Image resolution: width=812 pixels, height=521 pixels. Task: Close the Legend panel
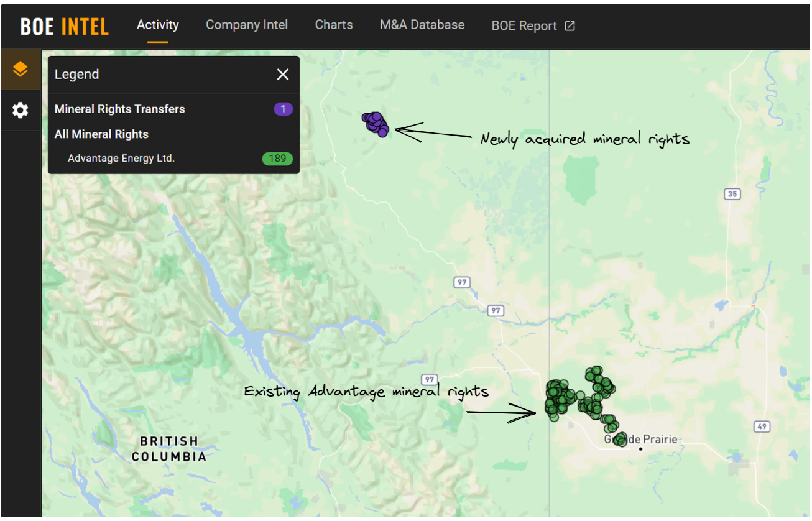283,74
